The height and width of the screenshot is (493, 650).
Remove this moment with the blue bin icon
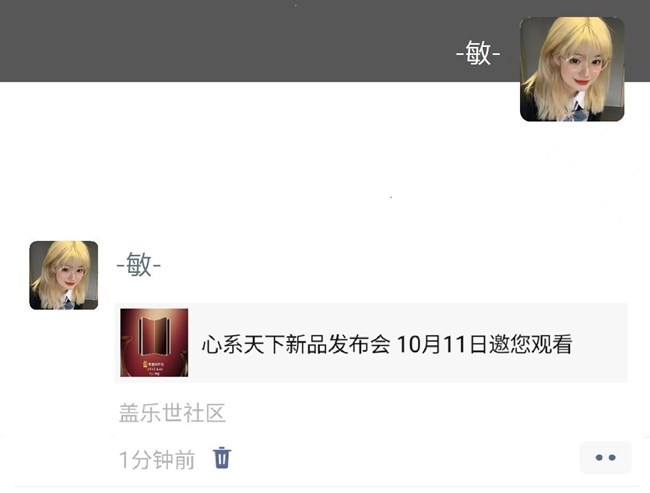pos(222,458)
